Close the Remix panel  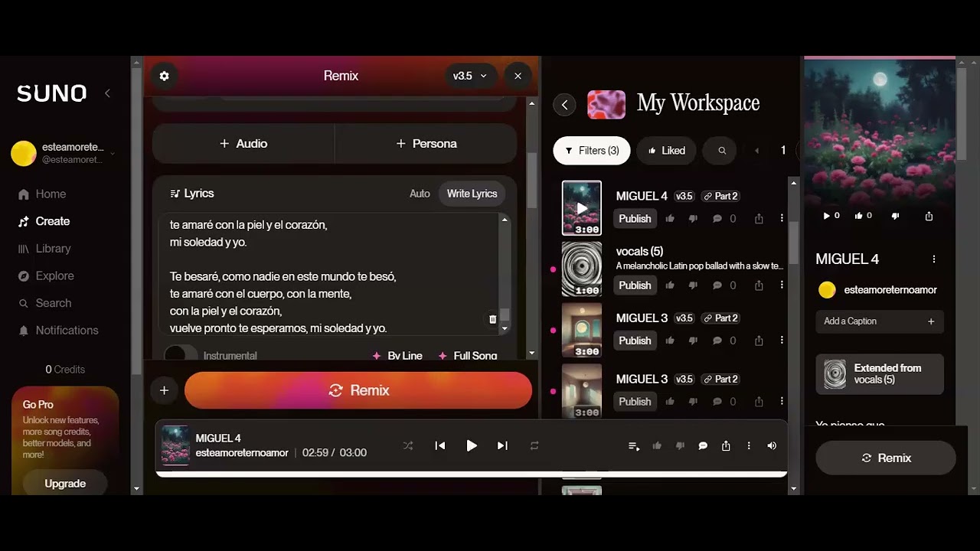pyautogui.click(x=518, y=76)
